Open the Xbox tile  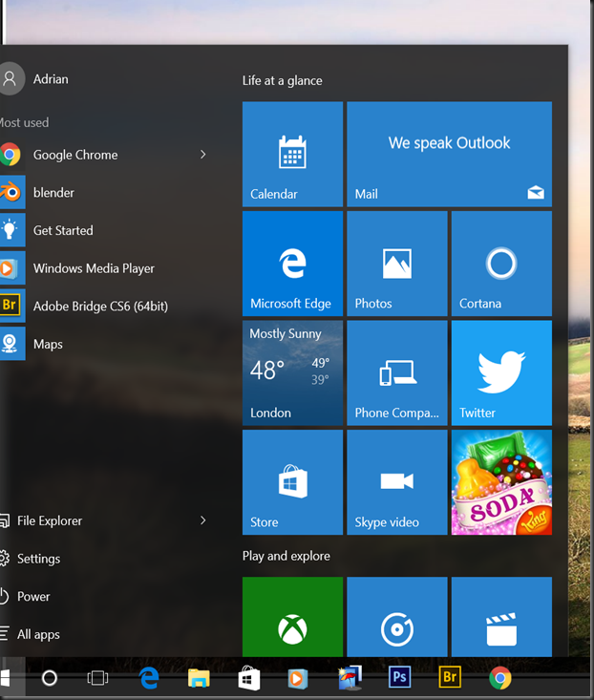coord(292,617)
